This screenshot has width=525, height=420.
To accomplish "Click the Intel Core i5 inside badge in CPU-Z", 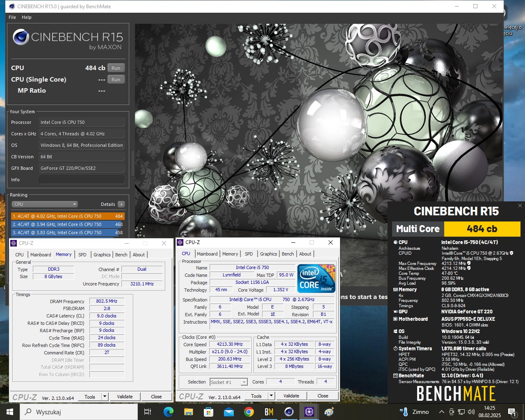I will point(317,278).
